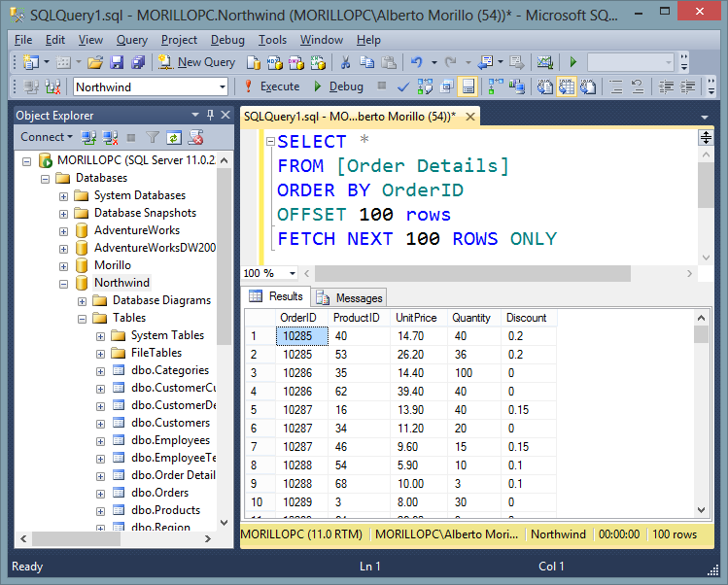Switch output to Results to File
This screenshot has width=728, height=585.
pyautogui.click(x=588, y=86)
